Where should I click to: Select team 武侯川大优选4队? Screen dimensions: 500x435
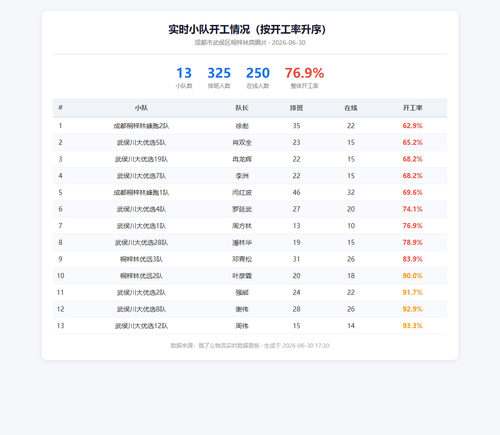pyautogui.click(x=141, y=209)
